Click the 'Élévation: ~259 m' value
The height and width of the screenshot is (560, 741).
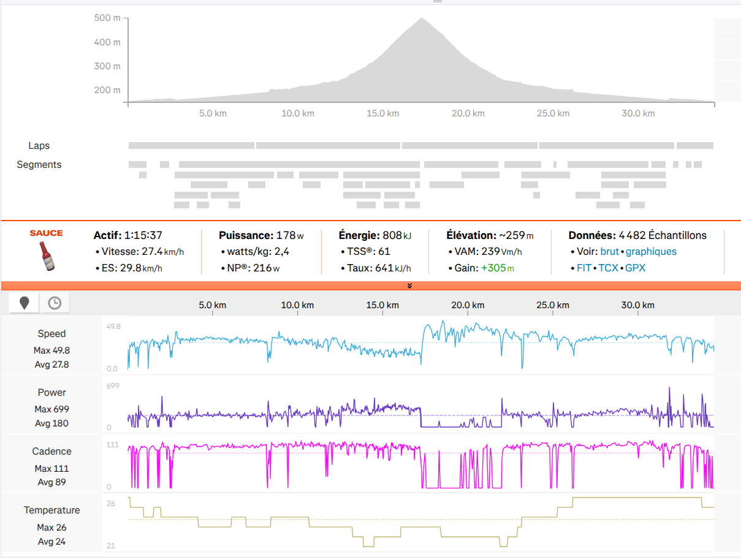pyautogui.click(x=490, y=235)
